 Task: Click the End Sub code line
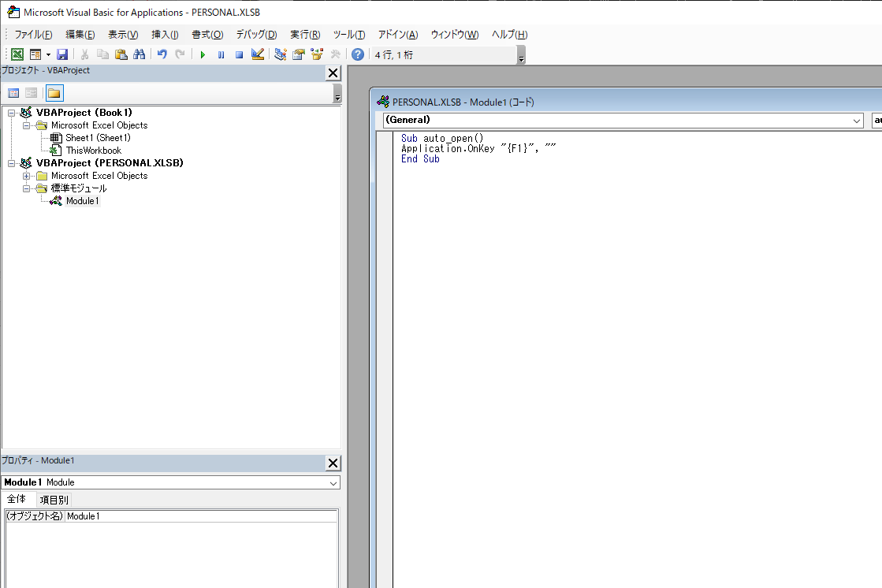click(x=420, y=159)
